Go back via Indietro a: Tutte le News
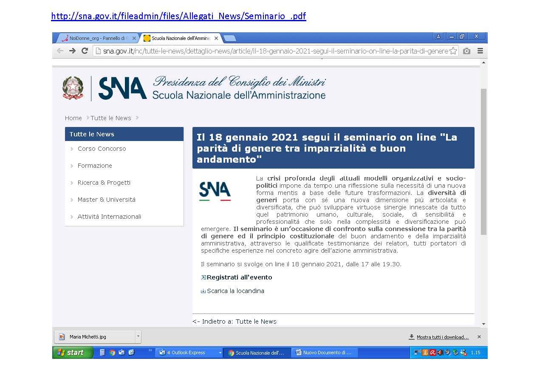Screen dimensions: 537x392 235,321
